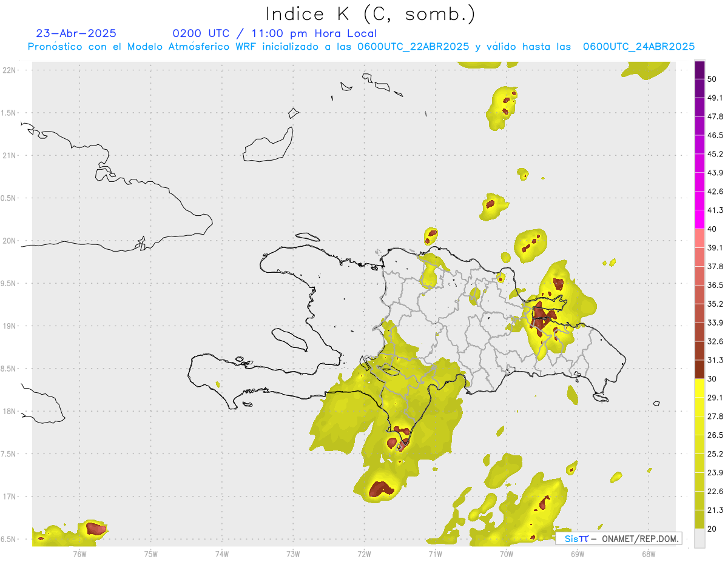Select colorbar label 47.8
The height and width of the screenshot is (562, 728).
715,117
